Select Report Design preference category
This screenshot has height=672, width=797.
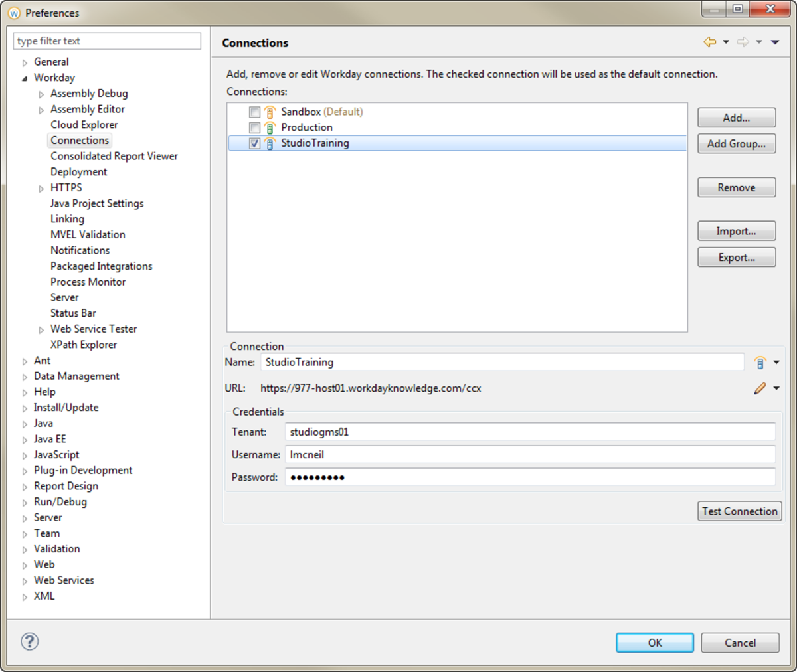tap(66, 486)
